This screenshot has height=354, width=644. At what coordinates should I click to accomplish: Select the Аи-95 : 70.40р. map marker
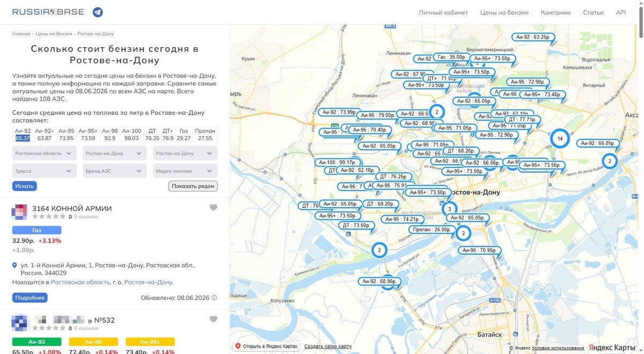coord(370,130)
